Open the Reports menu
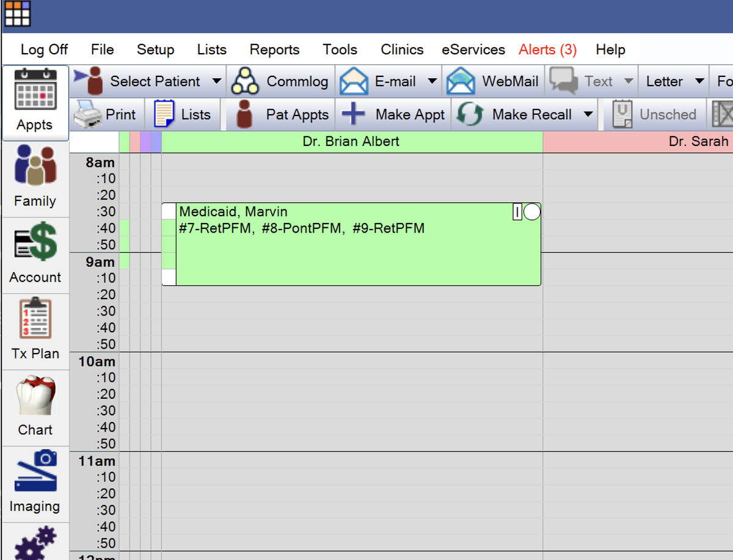The image size is (733, 560). click(x=274, y=49)
